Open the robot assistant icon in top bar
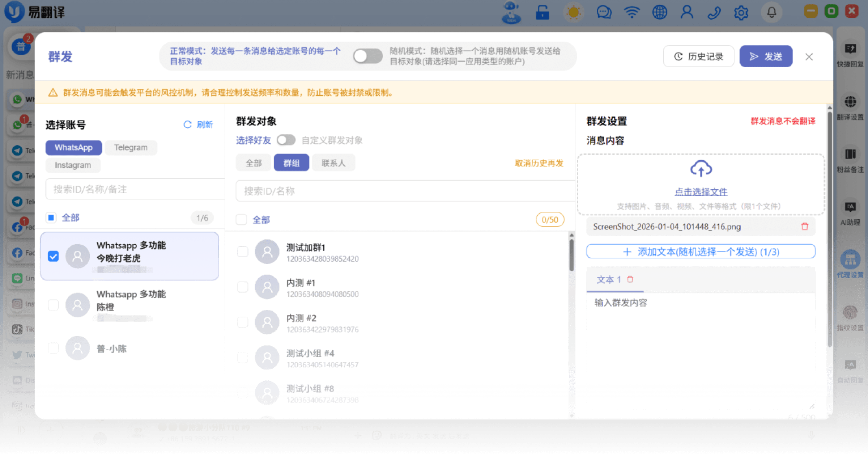 coord(511,13)
